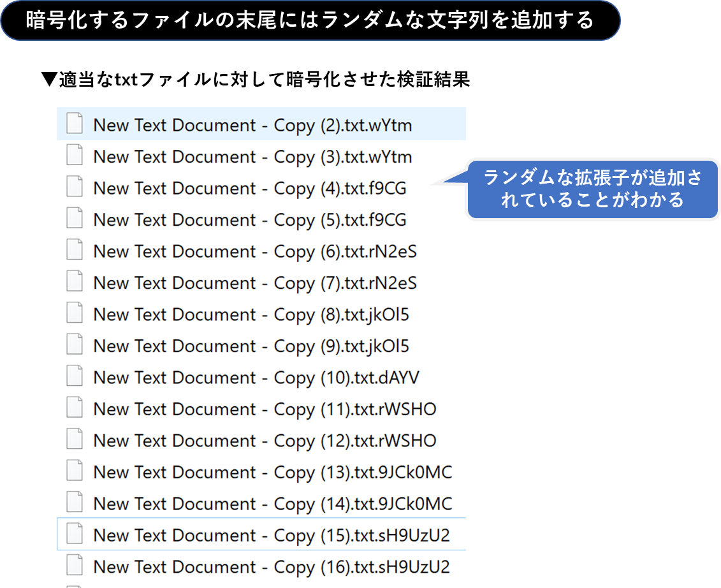721x588 pixels.
Task: Click the file icon beside Copy (6).txt.rN2eS
Action: (x=75, y=250)
